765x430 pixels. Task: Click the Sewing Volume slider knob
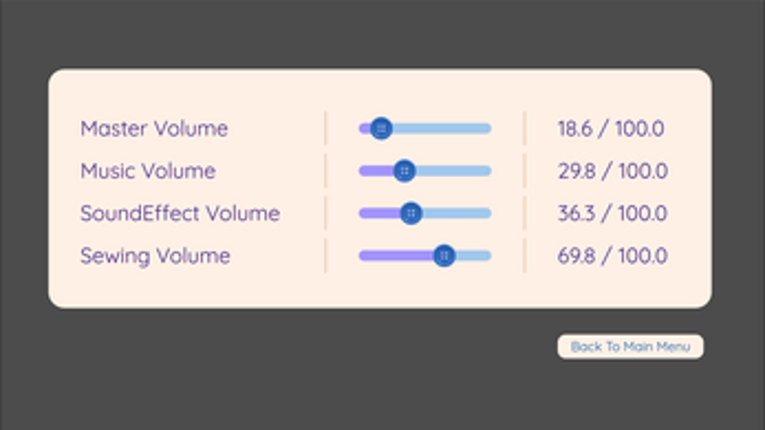coord(445,256)
